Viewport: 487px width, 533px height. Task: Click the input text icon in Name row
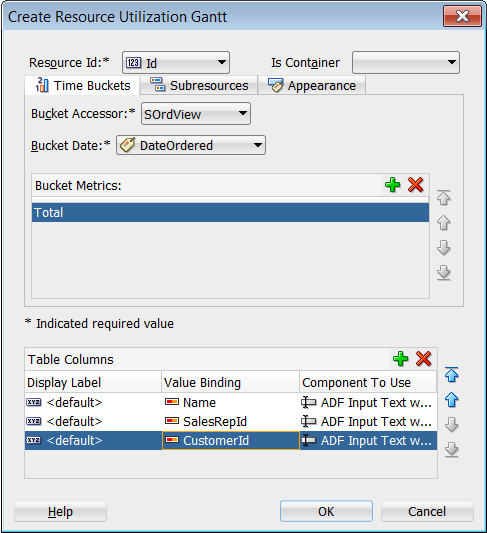pos(309,402)
